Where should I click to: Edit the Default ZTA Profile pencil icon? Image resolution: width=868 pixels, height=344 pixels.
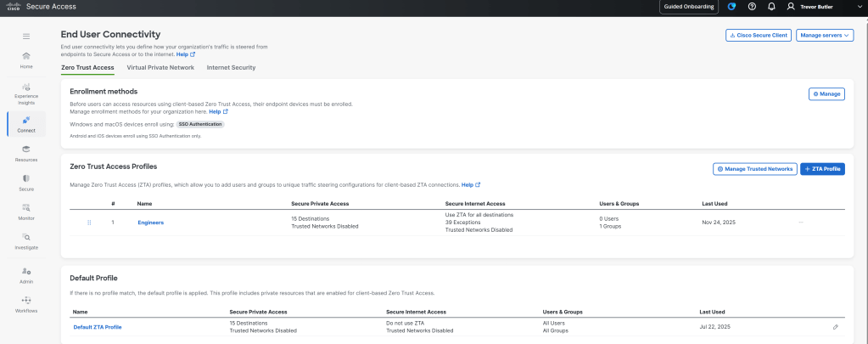click(x=836, y=326)
